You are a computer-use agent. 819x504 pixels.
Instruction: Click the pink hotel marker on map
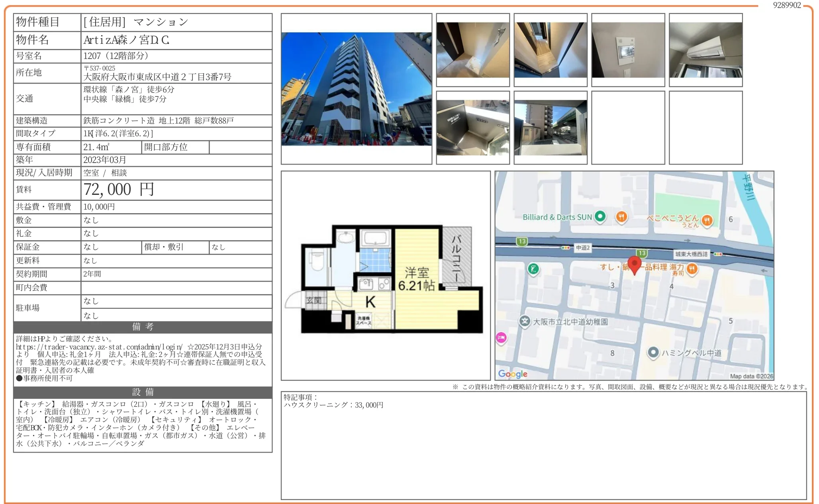pos(501,338)
